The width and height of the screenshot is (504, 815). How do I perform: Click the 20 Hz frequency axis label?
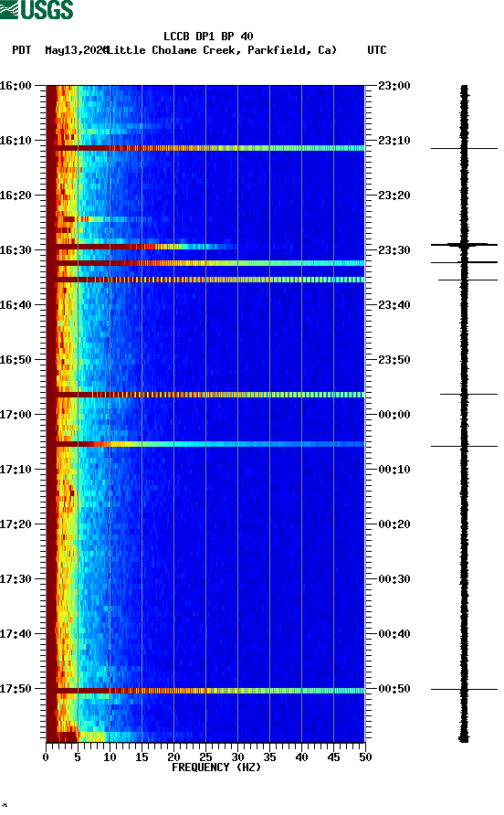click(173, 757)
